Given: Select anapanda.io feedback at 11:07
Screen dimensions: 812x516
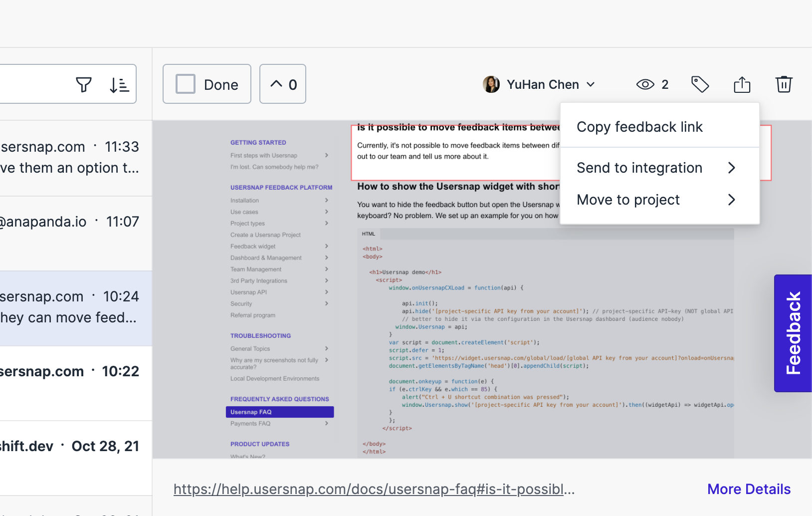Looking at the screenshot, I should pyautogui.click(x=76, y=234).
